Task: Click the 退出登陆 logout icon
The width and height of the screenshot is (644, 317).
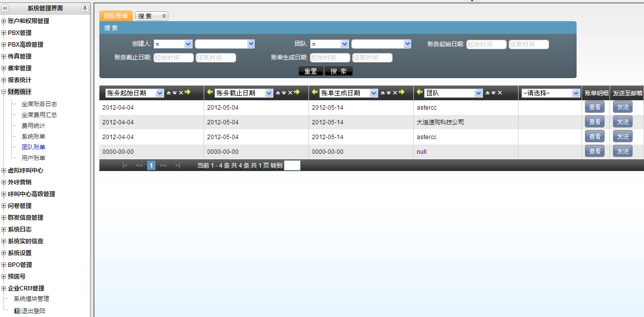Action: 17,311
